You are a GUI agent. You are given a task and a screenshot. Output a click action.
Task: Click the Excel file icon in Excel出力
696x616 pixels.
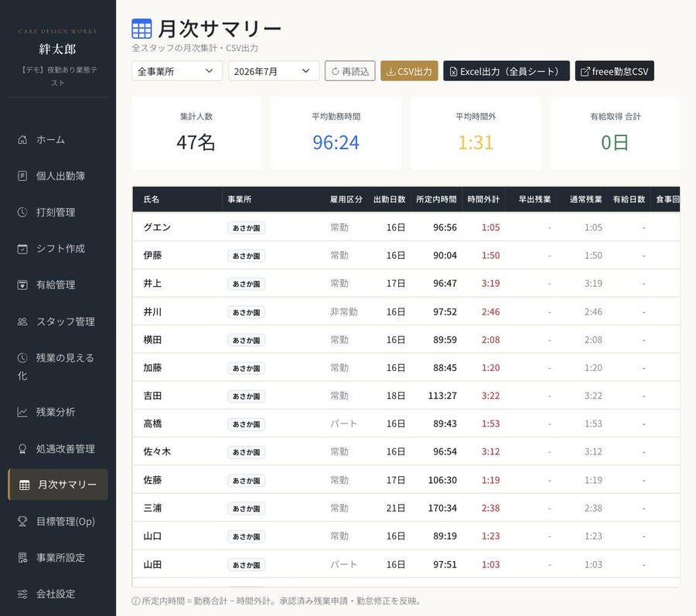coord(453,71)
